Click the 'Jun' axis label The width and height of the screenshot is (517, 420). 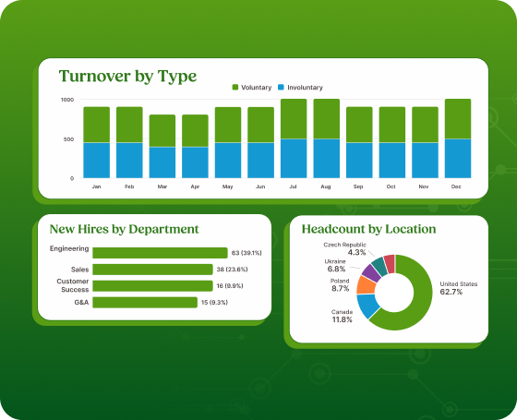point(260,186)
